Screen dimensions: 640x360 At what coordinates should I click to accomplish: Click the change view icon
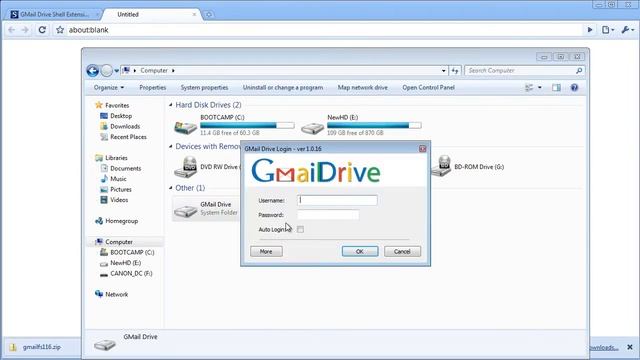point(529,87)
